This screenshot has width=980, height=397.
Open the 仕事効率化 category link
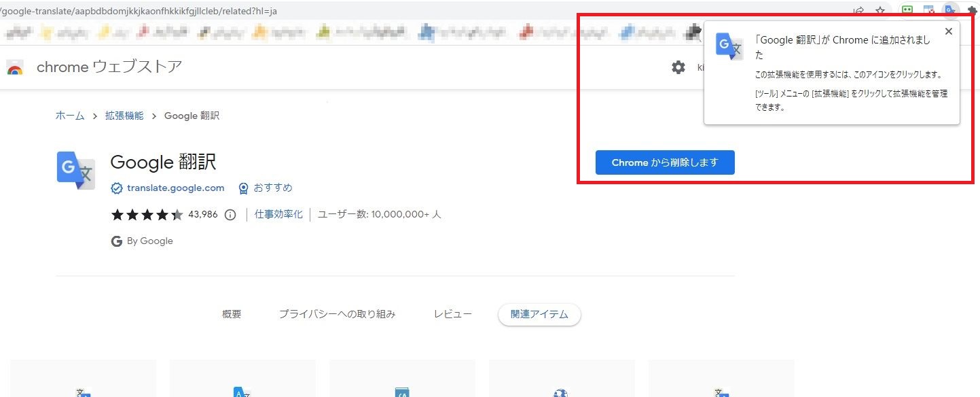pyautogui.click(x=278, y=214)
